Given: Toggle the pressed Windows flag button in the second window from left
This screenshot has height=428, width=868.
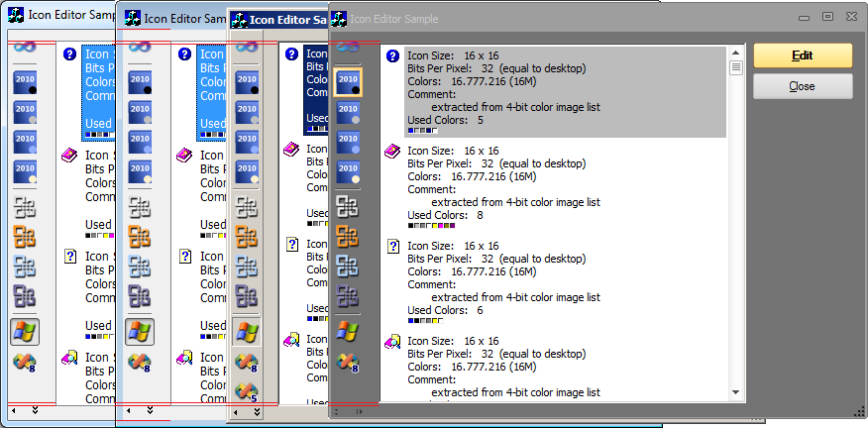Looking at the screenshot, I should (140, 332).
